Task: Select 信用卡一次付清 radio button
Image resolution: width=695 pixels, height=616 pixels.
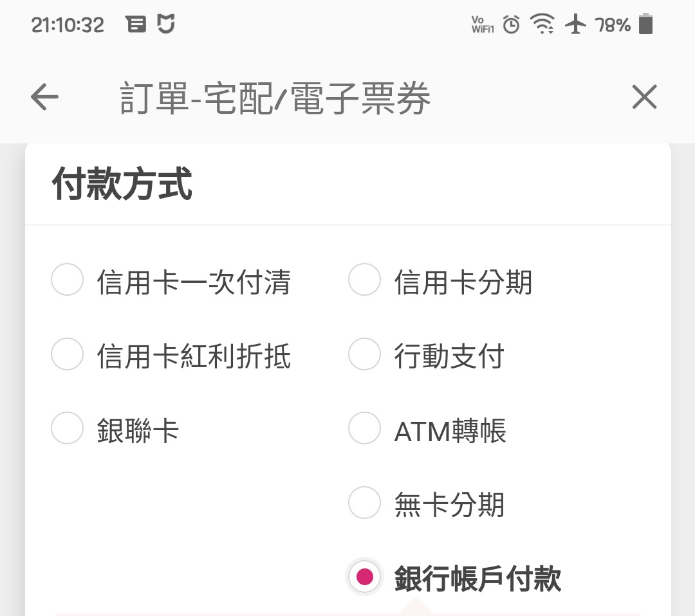Action: (x=68, y=280)
